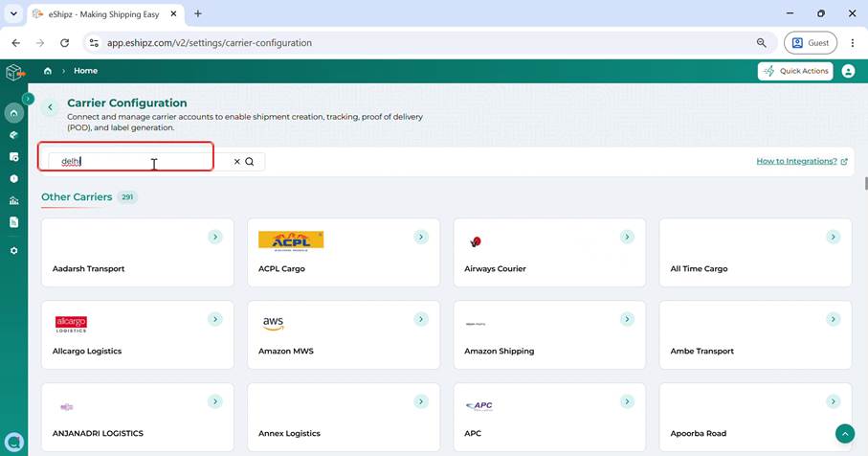Click the search magnifier icon
Viewport: 868px width, 456px height.
(x=250, y=161)
